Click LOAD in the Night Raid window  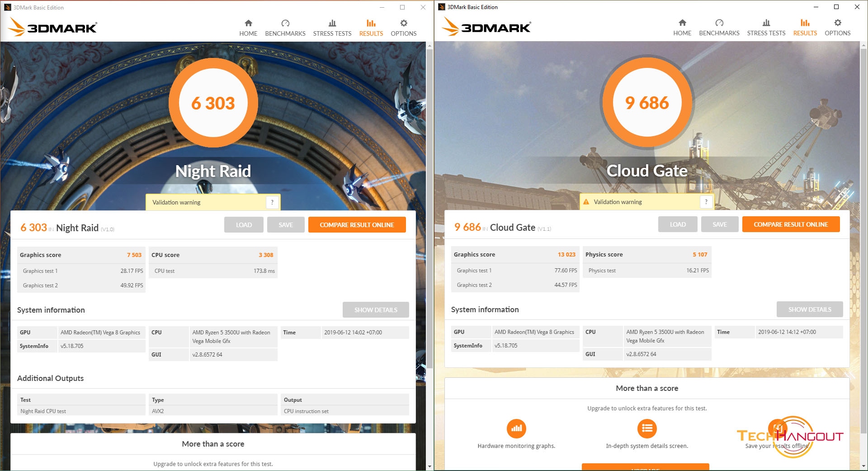[x=244, y=225]
